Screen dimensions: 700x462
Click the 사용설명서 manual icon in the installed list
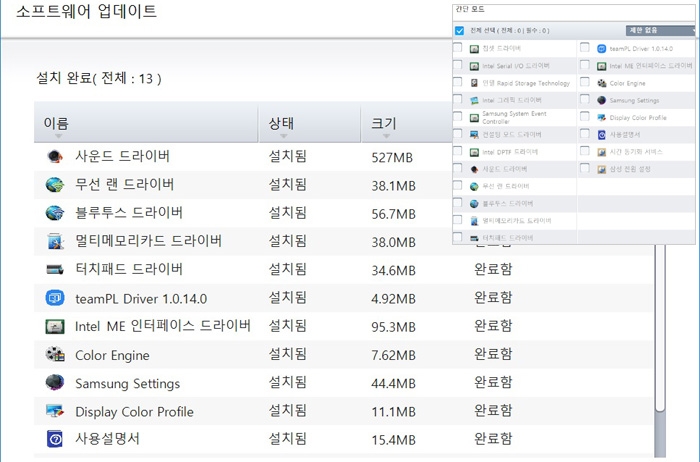55,439
